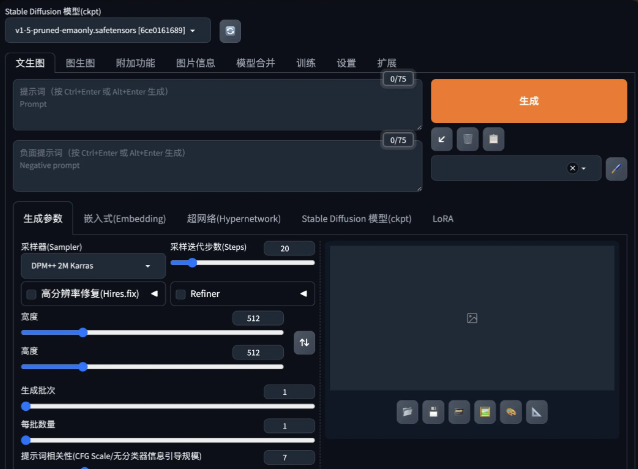
Task: Click the open output folder icon
Action: click(x=407, y=412)
